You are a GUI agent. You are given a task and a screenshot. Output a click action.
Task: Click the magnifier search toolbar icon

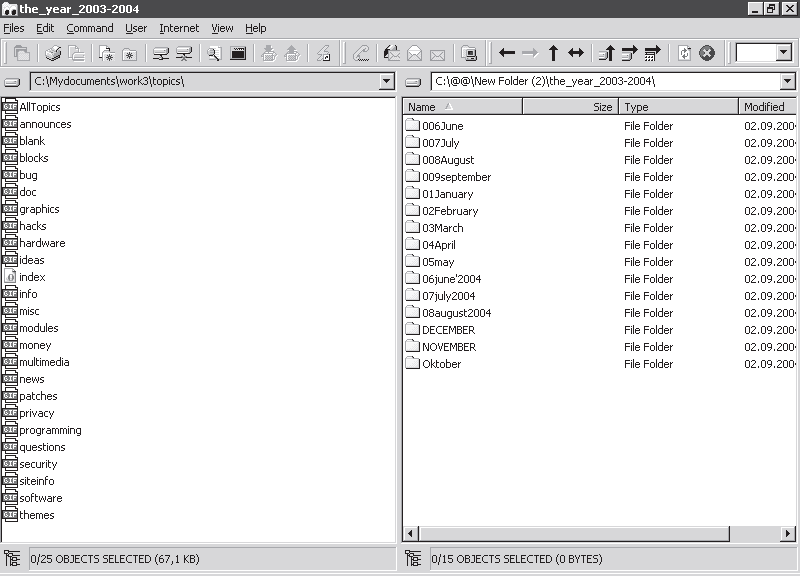click(x=214, y=53)
